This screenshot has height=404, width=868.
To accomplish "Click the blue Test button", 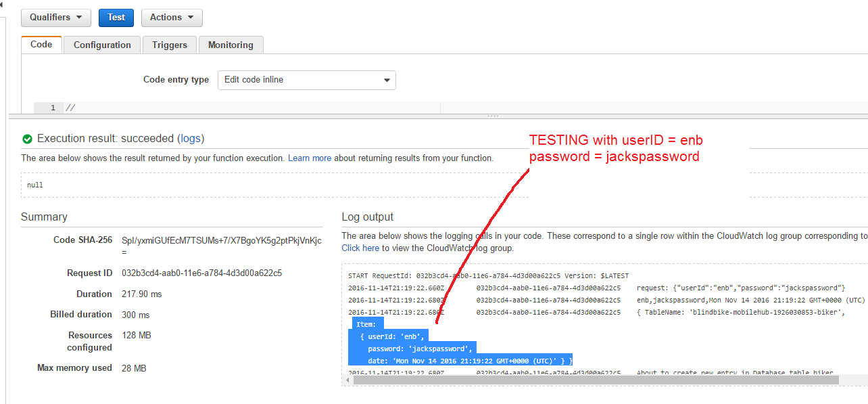I will tap(116, 18).
